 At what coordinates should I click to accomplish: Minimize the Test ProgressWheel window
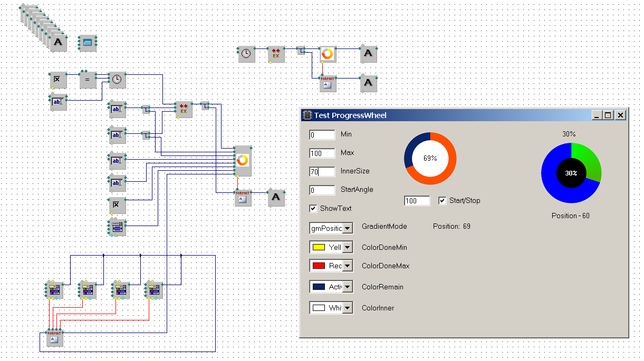(x=597, y=115)
